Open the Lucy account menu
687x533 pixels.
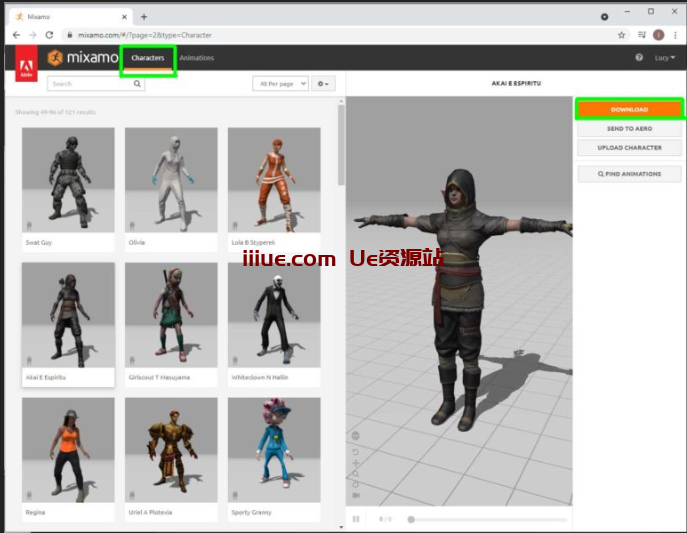coord(664,58)
